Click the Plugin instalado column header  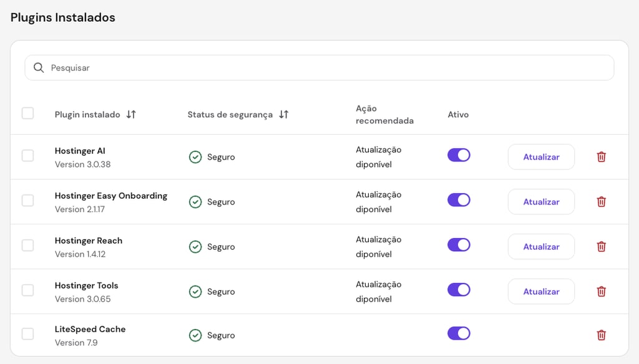pyautogui.click(x=87, y=115)
